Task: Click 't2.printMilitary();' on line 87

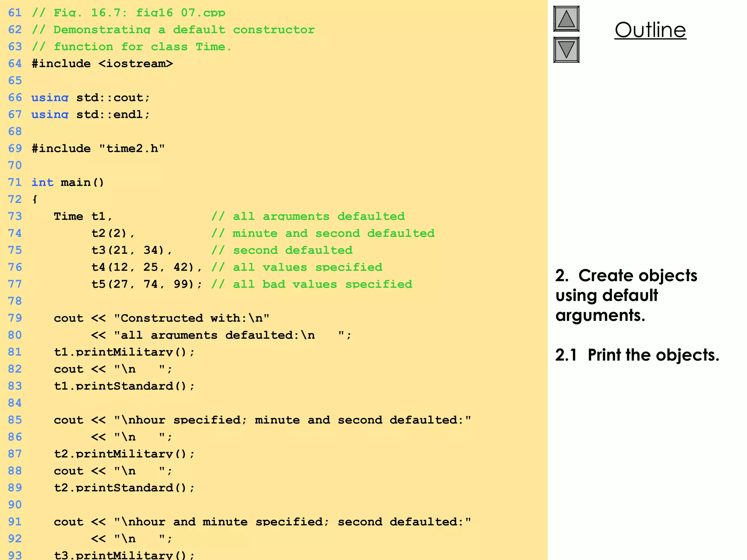Action: [124, 454]
